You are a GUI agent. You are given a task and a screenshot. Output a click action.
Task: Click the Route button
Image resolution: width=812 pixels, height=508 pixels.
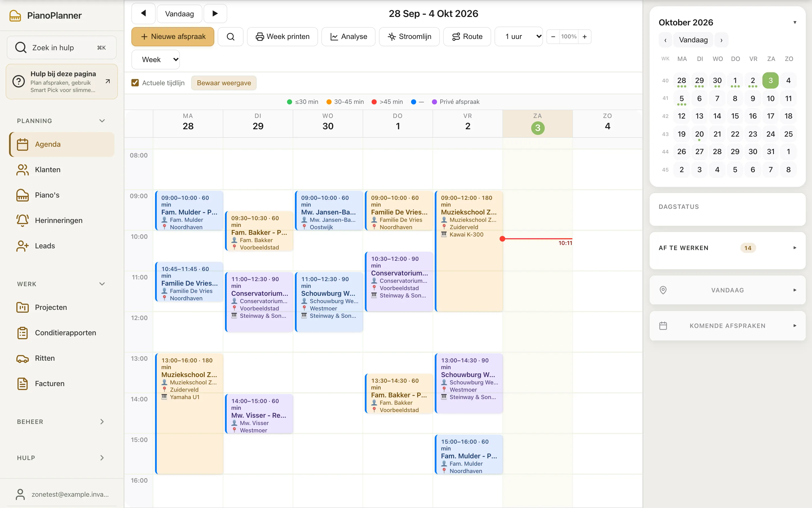467,37
